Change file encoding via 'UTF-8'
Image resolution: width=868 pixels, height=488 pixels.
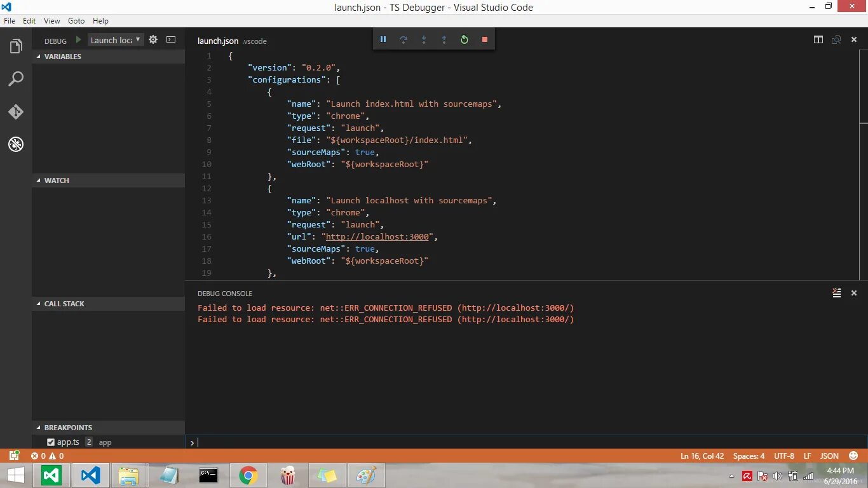[x=784, y=456]
